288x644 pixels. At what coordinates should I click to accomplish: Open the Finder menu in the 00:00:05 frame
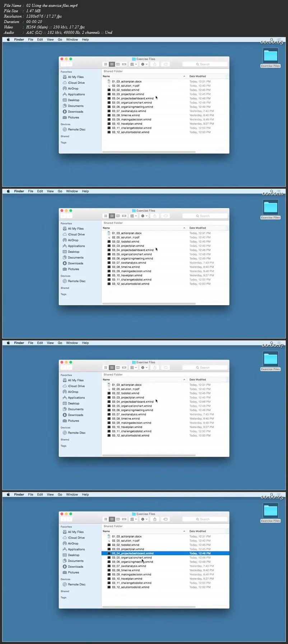[19, 40]
